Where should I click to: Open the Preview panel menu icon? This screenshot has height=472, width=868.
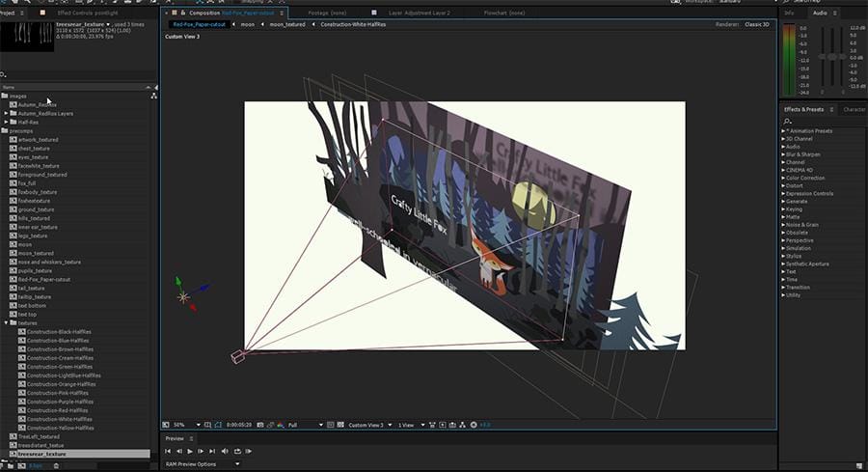coord(192,438)
